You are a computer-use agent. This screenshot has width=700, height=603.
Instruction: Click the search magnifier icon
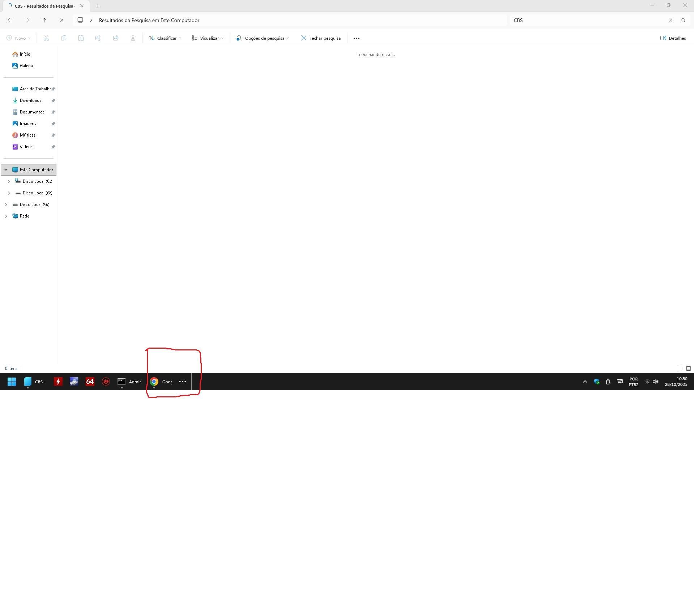point(683,20)
